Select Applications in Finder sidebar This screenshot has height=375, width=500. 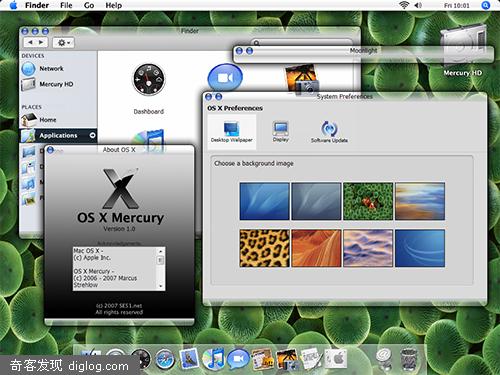point(58,135)
